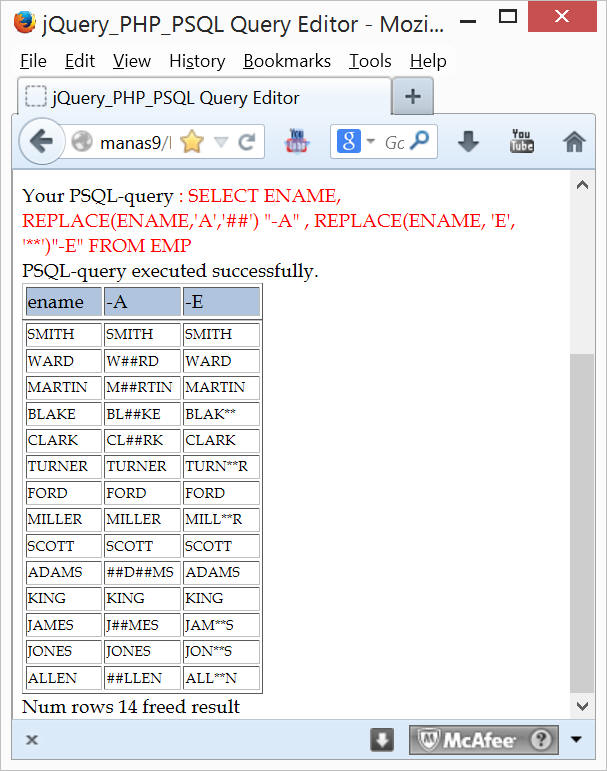Screen dimensions: 607x771
Task: Click the JON**S table cell
Action: click(221, 652)
